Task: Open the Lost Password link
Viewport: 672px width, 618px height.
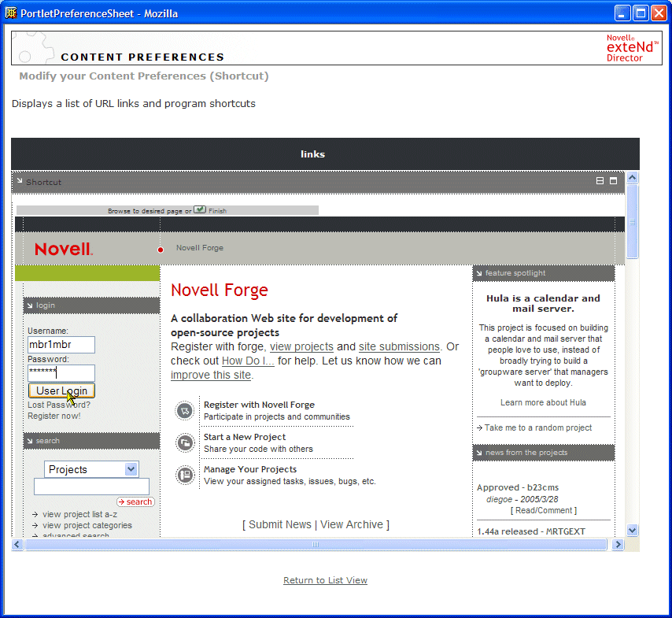Action: (59, 405)
